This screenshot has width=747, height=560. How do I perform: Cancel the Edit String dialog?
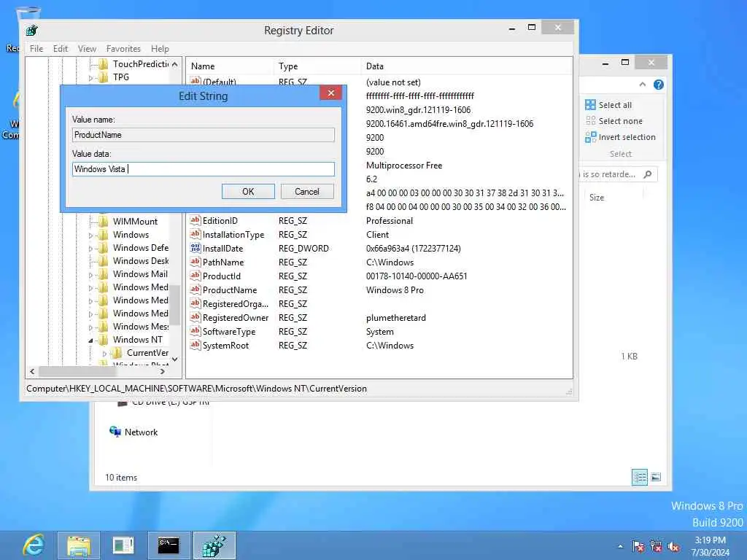point(307,192)
